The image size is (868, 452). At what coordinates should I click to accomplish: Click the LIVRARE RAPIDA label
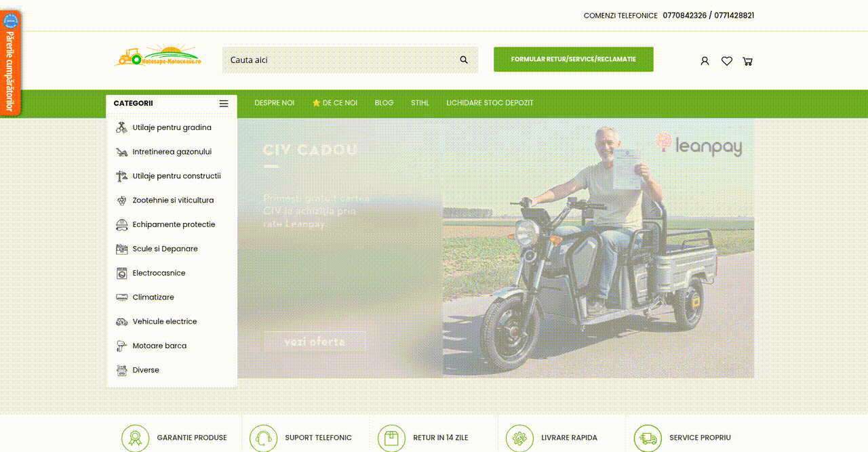point(570,438)
